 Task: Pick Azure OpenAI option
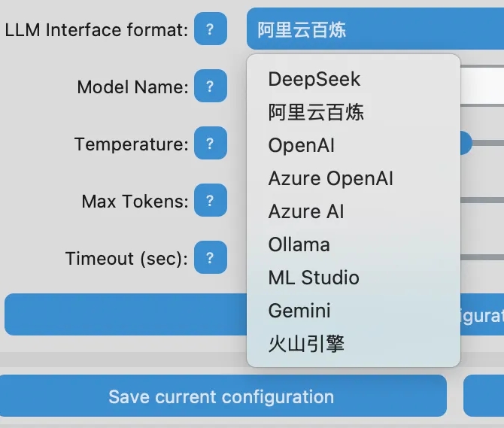click(x=354, y=178)
